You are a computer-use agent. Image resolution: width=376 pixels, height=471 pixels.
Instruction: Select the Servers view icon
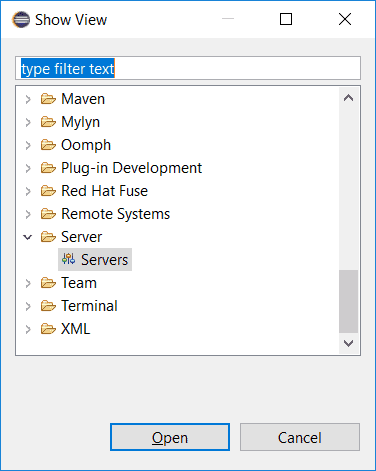69,259
